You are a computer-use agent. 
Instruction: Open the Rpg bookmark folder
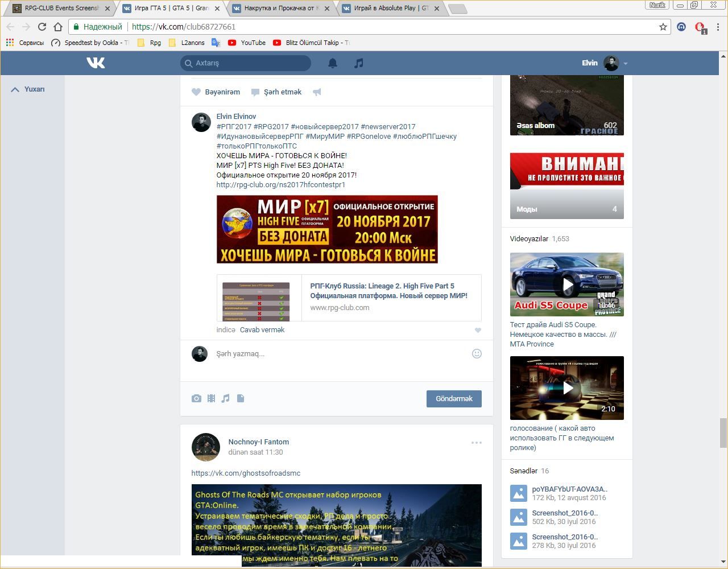[150, 43]
